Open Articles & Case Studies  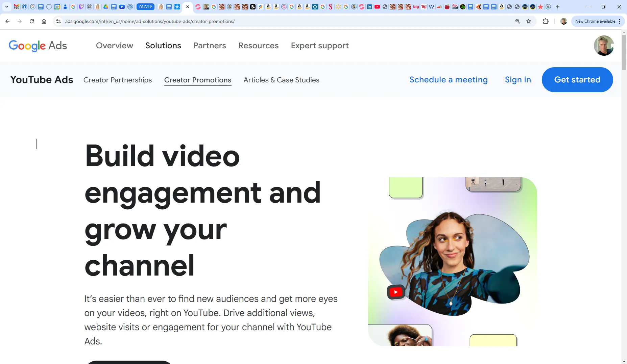(281, 80)
